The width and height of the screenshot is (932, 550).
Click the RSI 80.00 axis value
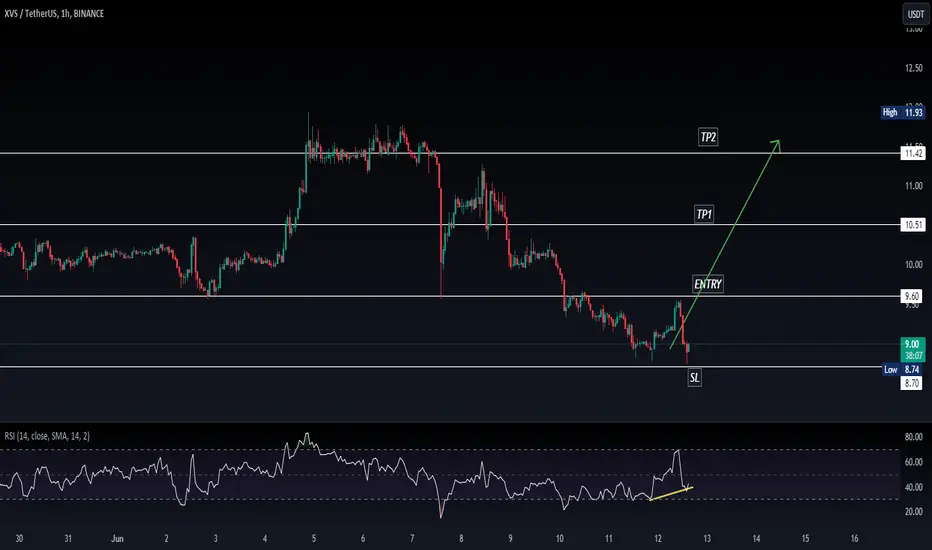click(x=914, y=437)
